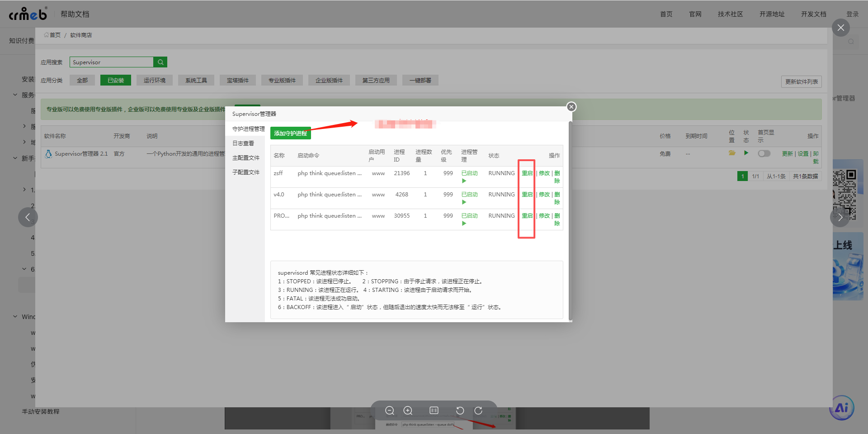The image size is (868, 434).
Task: Open 技术社区 in top navigation
Action: pos(730,14)
